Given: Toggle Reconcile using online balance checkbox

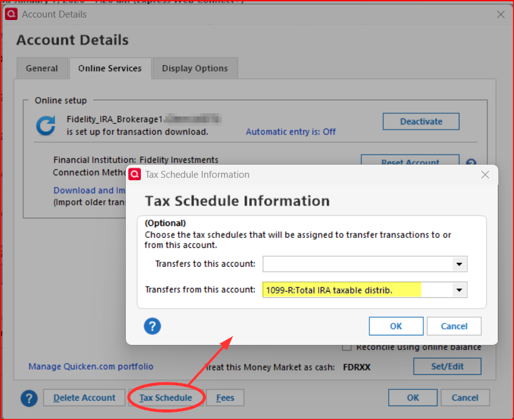Looking at the screenshot, I should click(347, 347).
